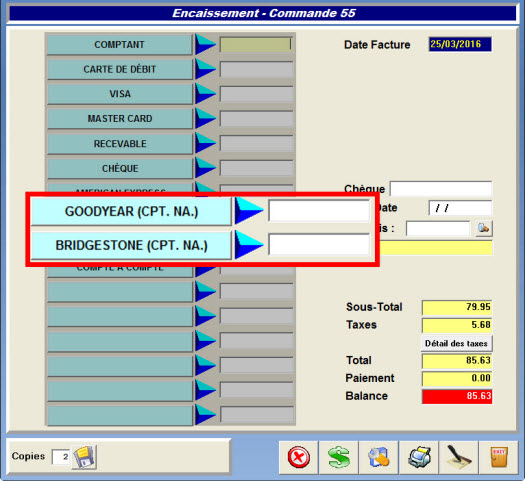This screenshot has height=481, width=525.
Task: Select CARTE DE DÉBIT payment method
Action: pos(120,69)
